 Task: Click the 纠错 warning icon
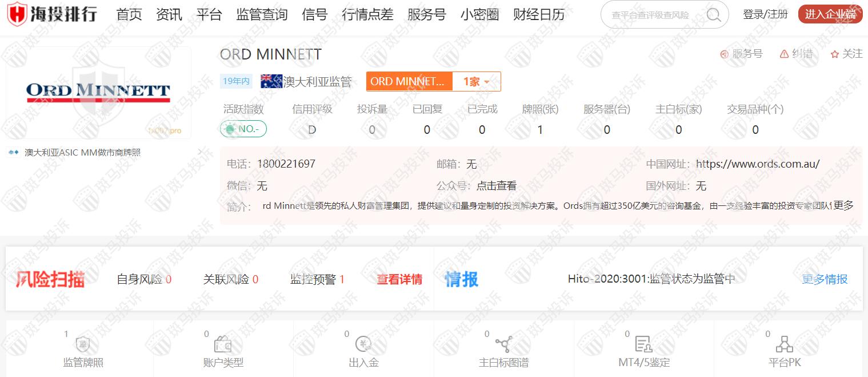[784, 54]
